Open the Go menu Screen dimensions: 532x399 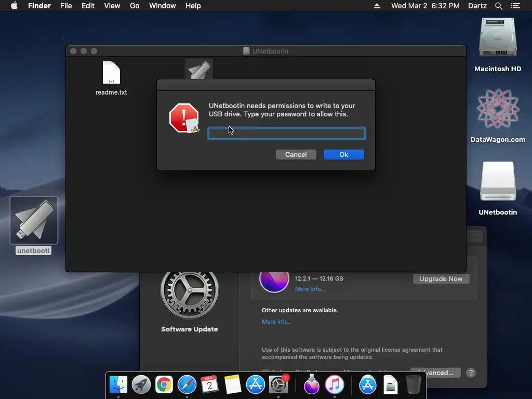tap(135, 6)
